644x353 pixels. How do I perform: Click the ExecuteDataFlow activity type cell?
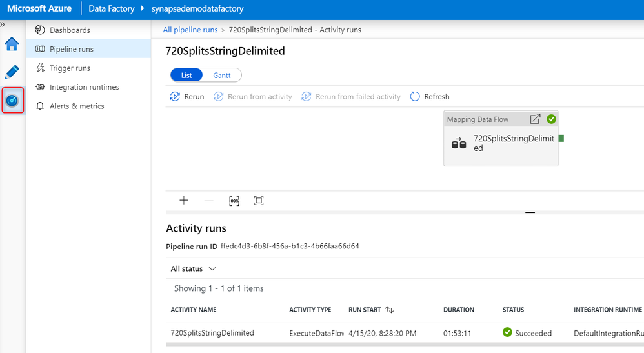tap(316, 333)
